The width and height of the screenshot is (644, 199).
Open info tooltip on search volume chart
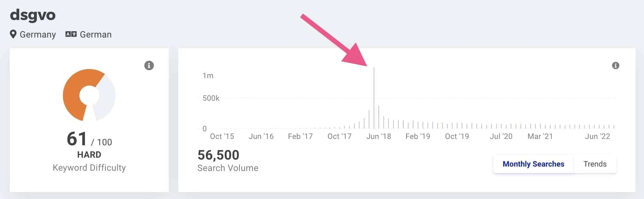coord(616,65)
